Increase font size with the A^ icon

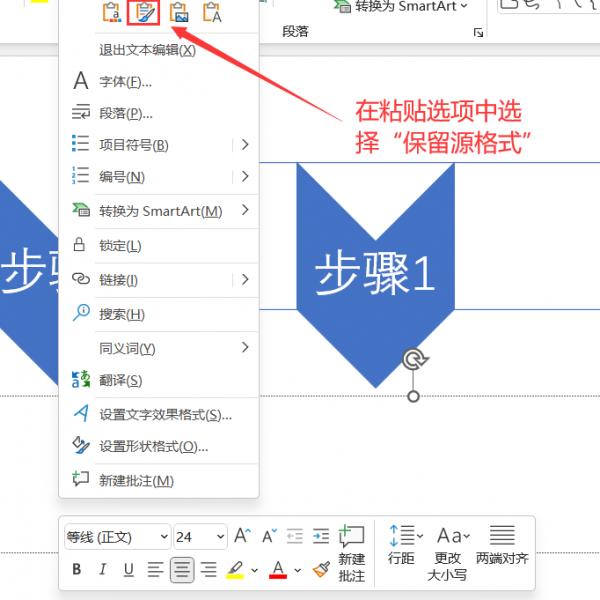click(x=243, y=536)
